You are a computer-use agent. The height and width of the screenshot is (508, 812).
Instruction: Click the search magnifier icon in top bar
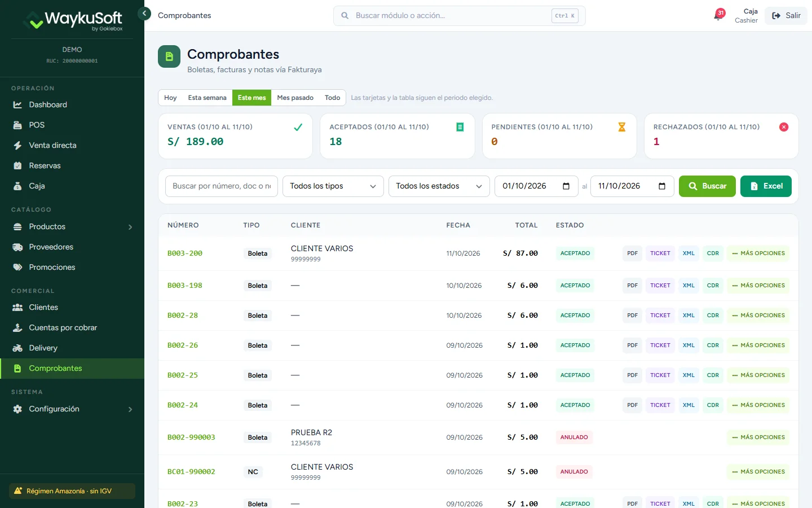point(345,16)
